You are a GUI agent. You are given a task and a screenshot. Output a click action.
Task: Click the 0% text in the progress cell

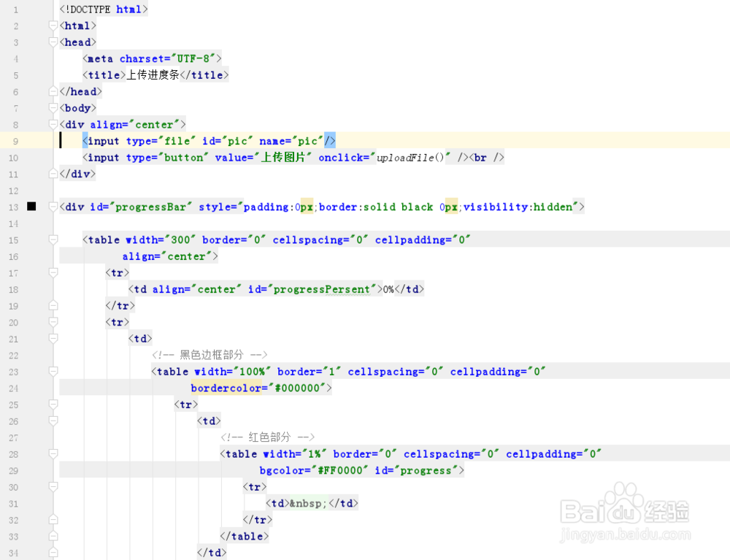pos(389,290)
